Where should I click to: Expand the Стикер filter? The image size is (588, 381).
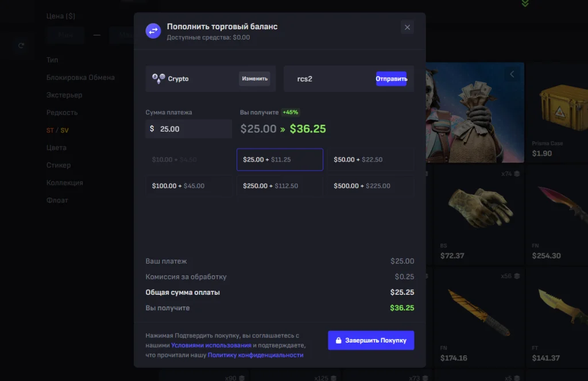pos(59,165)
